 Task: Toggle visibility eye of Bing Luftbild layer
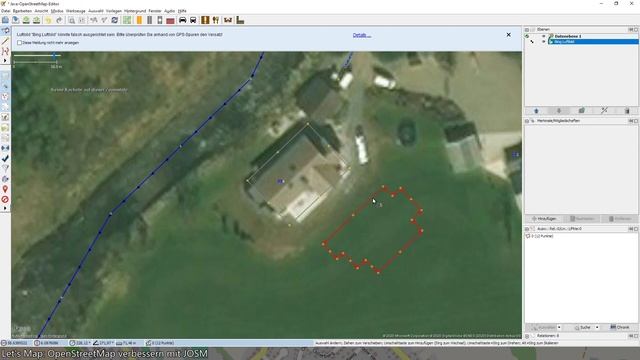click(543, 42)
